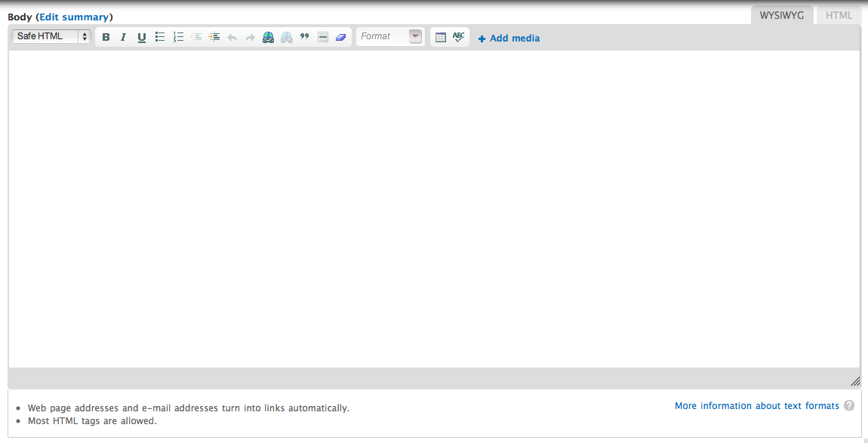Toggle italic text formatting
The height and width of the screenshot is (443, 868).
(124, 37)
